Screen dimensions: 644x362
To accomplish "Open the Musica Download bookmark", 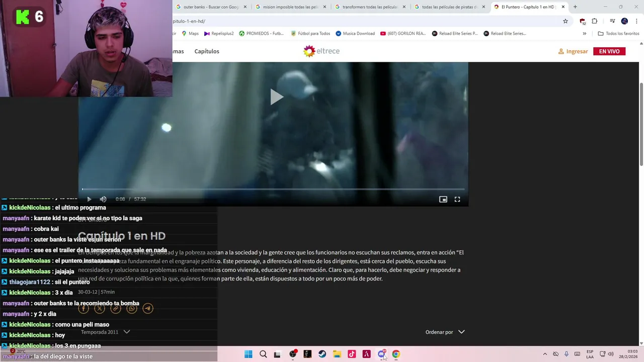I will (355, 34).
